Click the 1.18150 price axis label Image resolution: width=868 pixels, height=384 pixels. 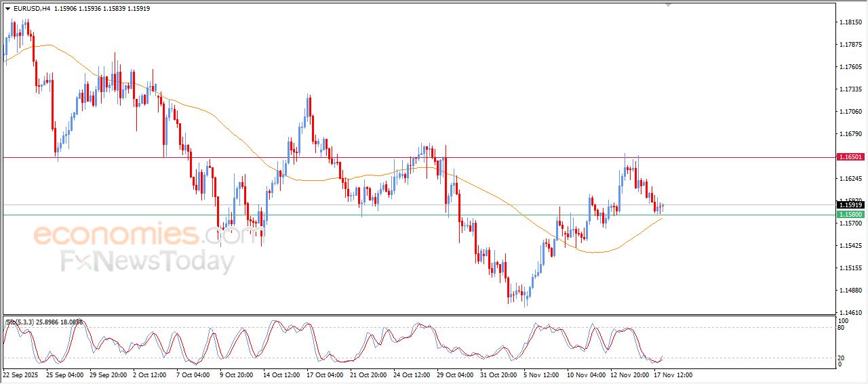[850, 22]
